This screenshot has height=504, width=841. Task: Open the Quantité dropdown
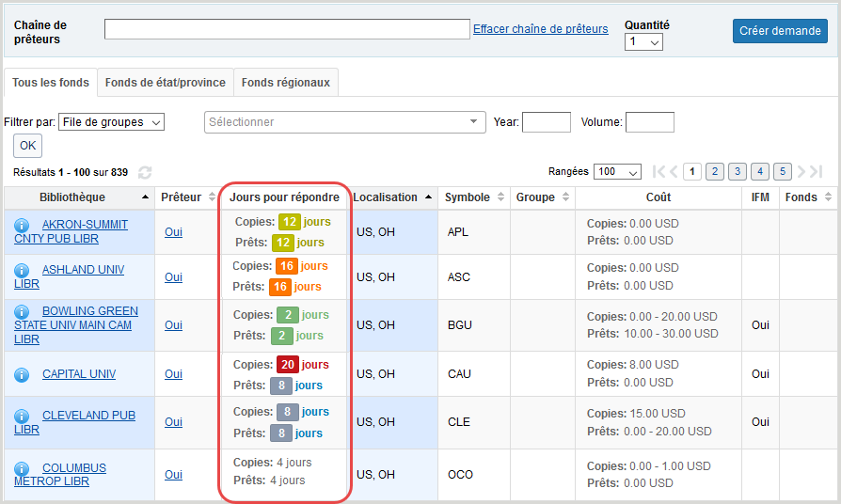(644, 42)
